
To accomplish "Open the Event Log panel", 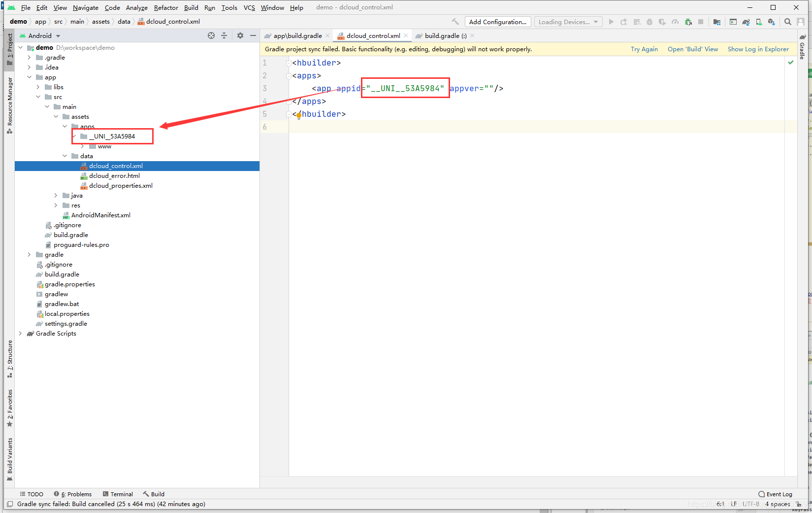I will point(776,494).
